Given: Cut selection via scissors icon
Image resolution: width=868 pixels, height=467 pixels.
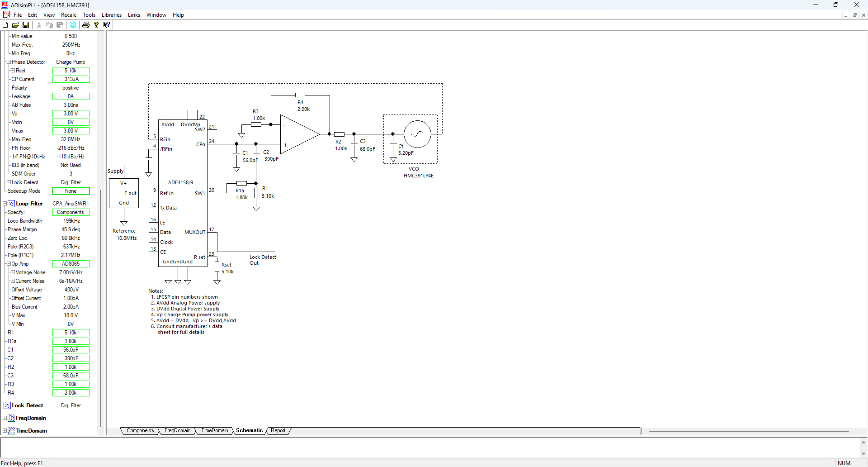Looking at the screenshot, I should (x=39, y=25).
